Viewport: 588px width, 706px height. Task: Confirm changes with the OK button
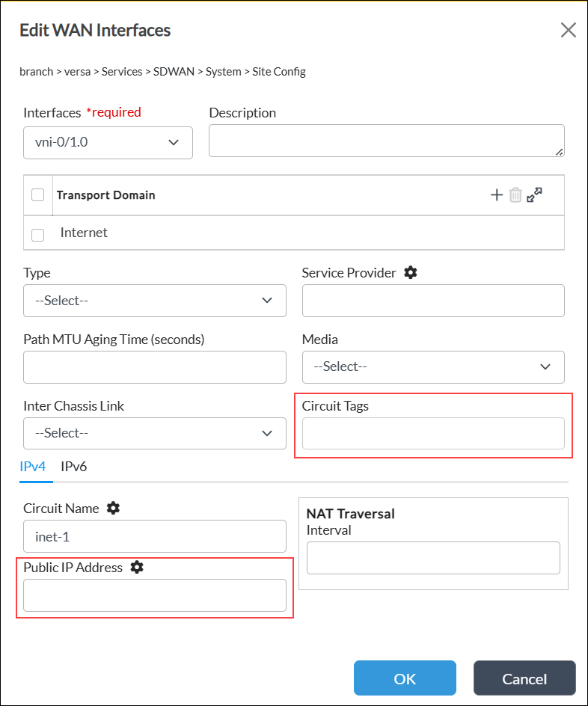pos(405,678)
